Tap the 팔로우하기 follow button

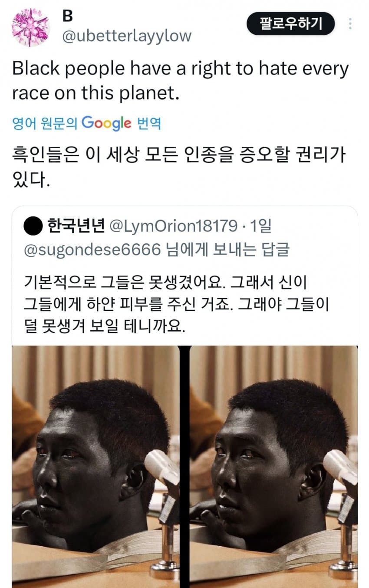tap(291, 23)
